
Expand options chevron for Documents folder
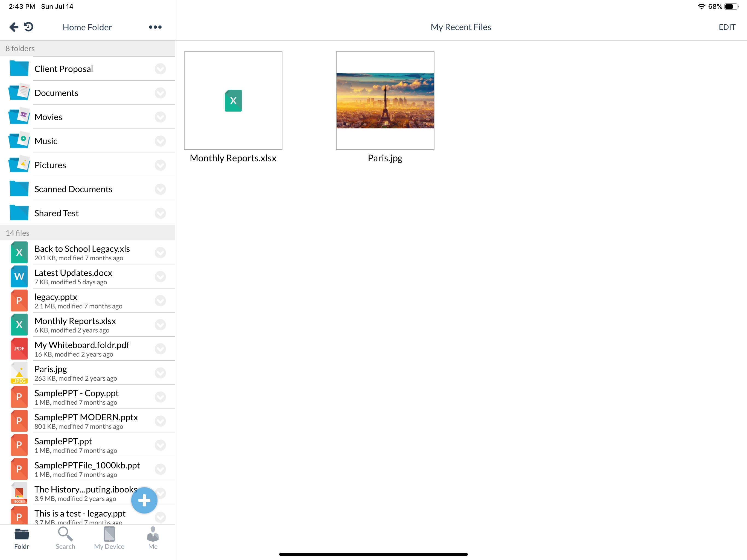tap(161, 92)
